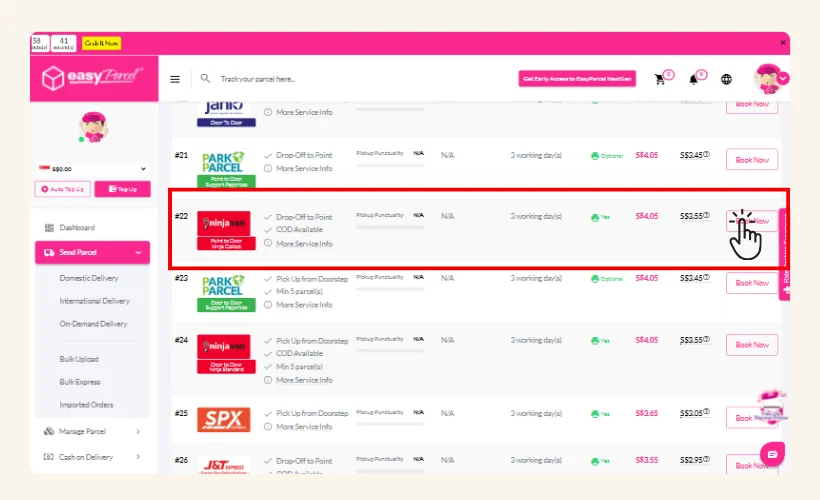Click Book Now for #23 Park Parcel
The height and width of the screenshot is (500, 820).
pyautogui.click(x=752, y=283)
